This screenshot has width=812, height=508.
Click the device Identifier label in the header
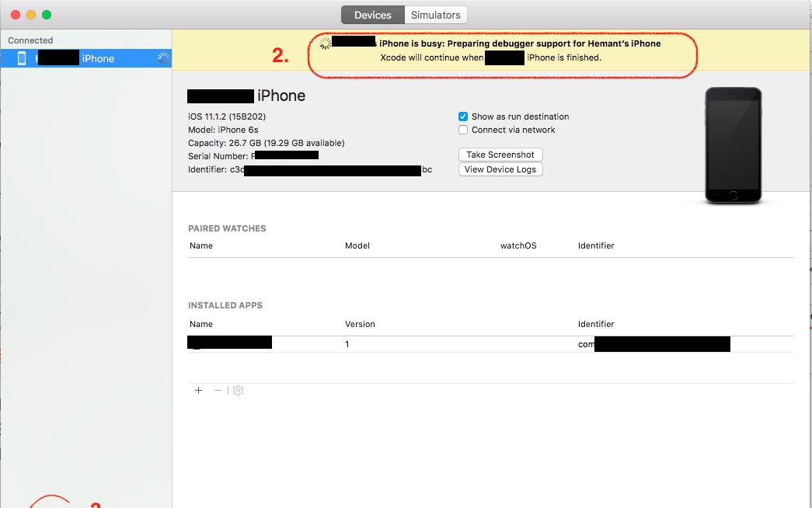pos(207,169)
